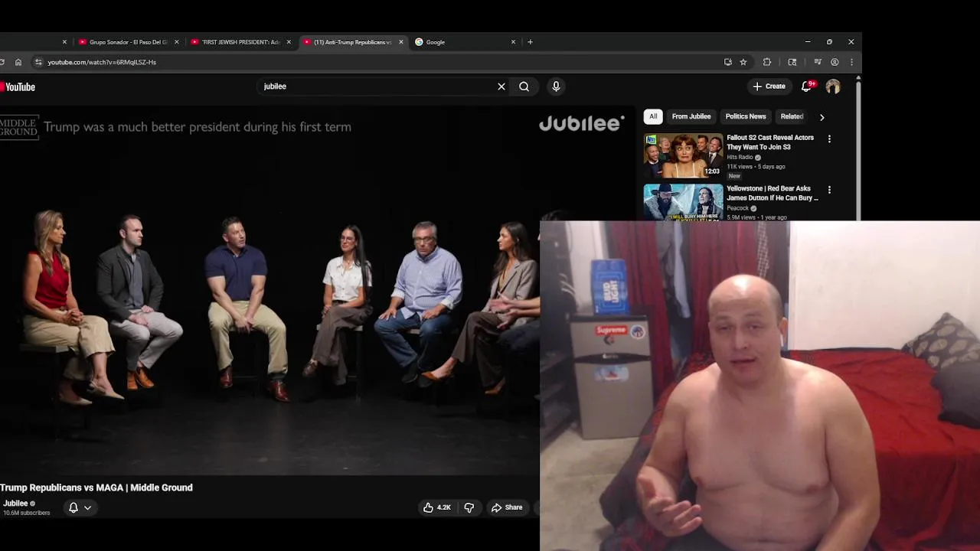
Task: Open a new browser tab
Action: [x=530, y=42]
